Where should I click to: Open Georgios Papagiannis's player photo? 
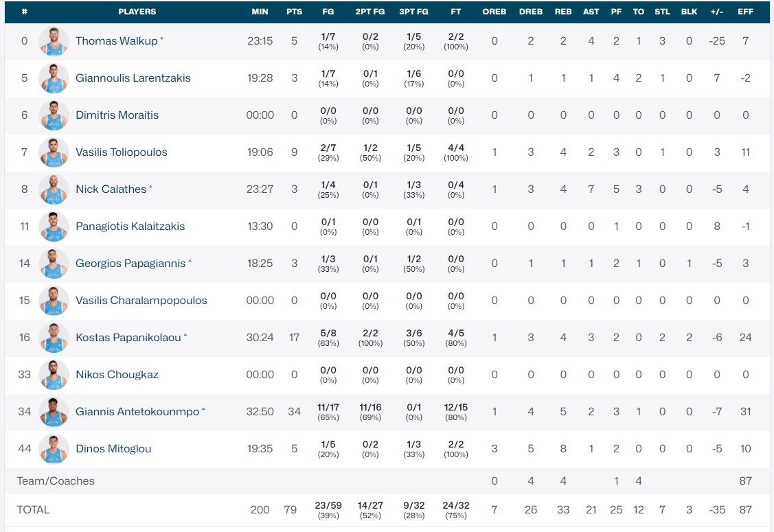click(x=54, y=264)
